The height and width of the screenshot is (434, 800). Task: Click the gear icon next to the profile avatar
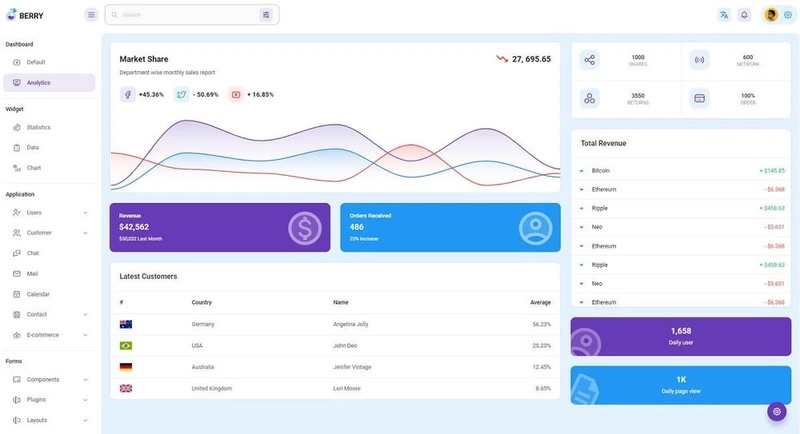point(788,15)
